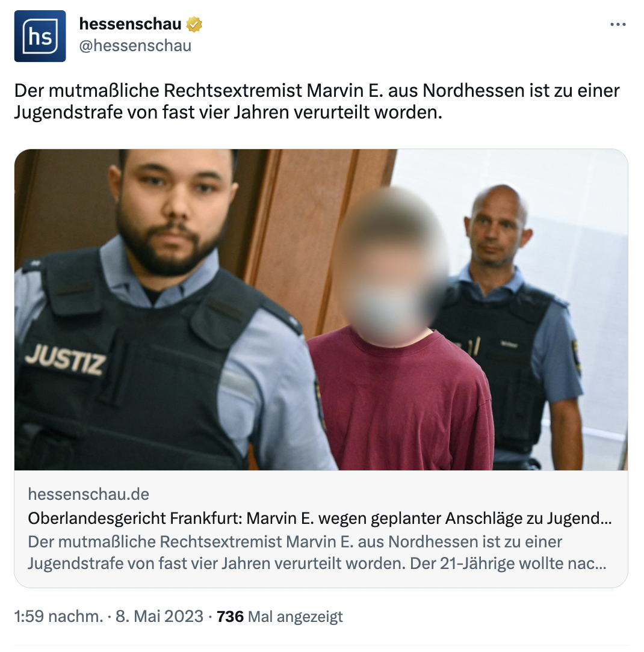
Task: Click the 8. Mai 2023 date
Action: [x=159, y=617]
